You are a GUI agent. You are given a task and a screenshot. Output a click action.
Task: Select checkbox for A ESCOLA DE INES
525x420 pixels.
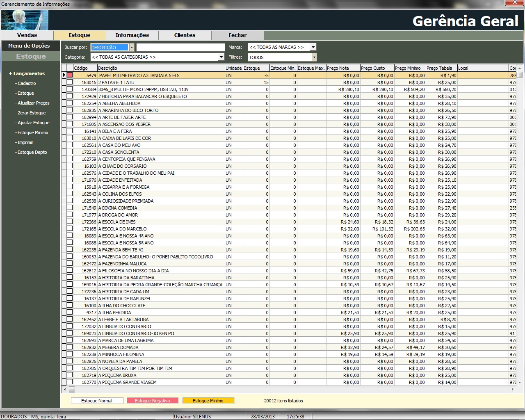tap(70, 221)
